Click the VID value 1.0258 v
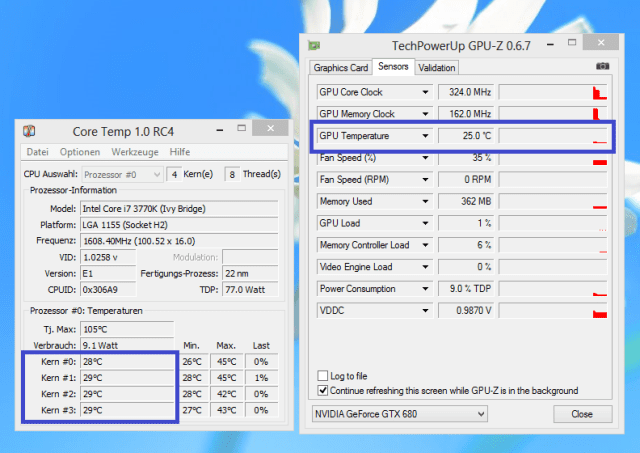Viewport: 640px width, 453px height. pos(108,257)
